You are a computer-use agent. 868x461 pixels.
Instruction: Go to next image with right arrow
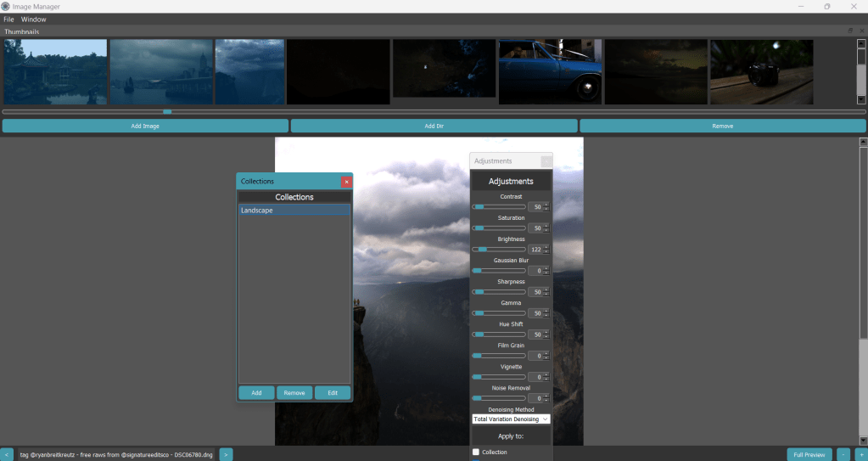click(226, 454)
